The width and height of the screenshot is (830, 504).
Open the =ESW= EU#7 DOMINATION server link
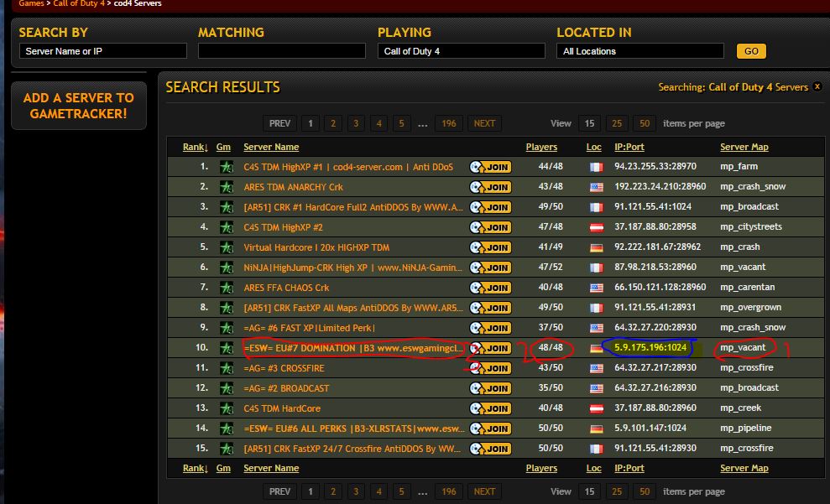coord(353,348)
